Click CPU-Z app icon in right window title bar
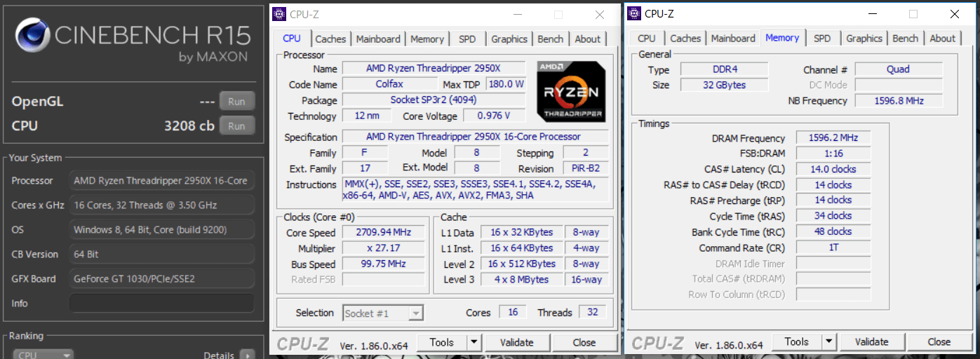The width and height of the screenshot is (980, 359). tap(633, 13)
